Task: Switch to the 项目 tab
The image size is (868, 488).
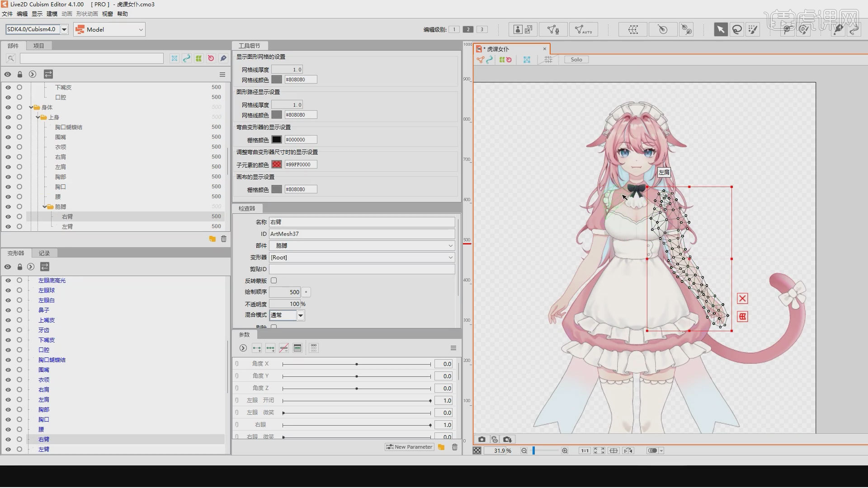Action: 39,45
